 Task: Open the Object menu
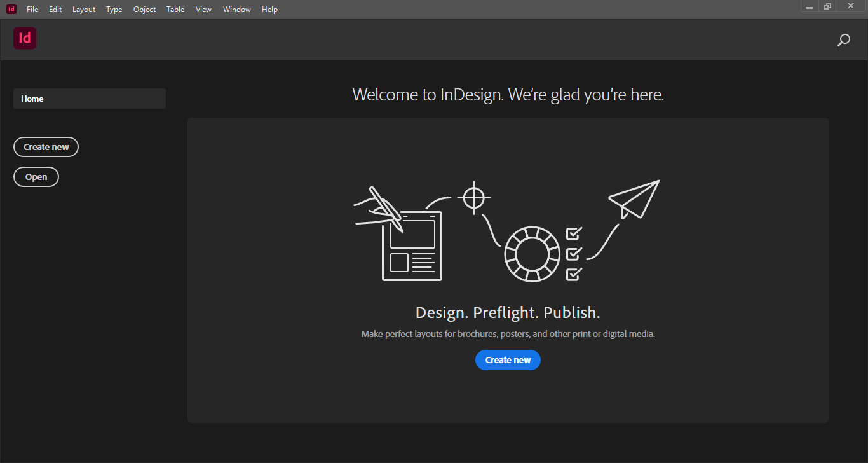tap(144, 10)
